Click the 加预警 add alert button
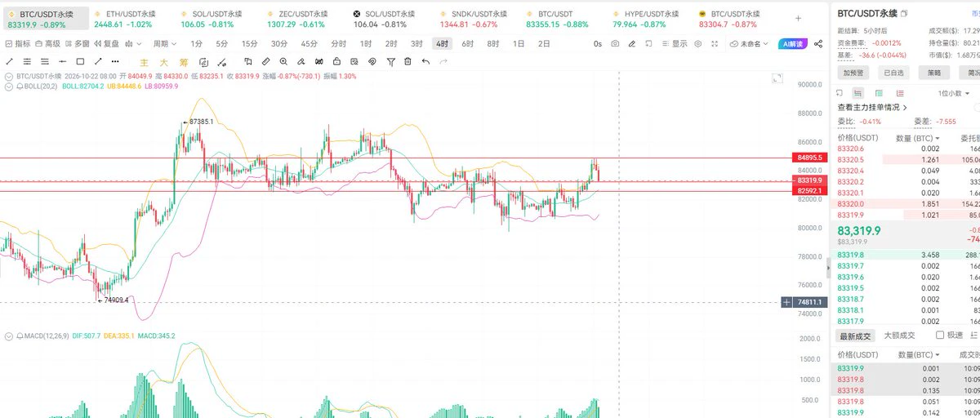 (853, 73)
